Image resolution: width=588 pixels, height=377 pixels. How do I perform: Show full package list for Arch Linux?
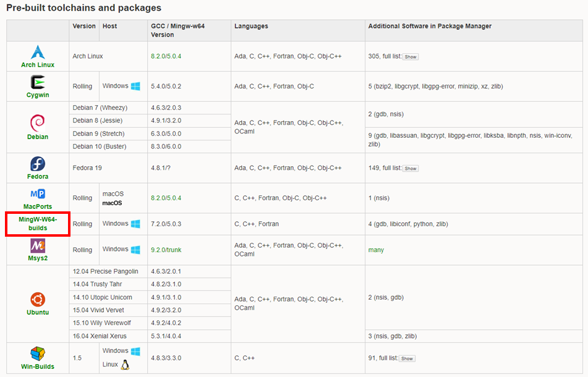411,57
